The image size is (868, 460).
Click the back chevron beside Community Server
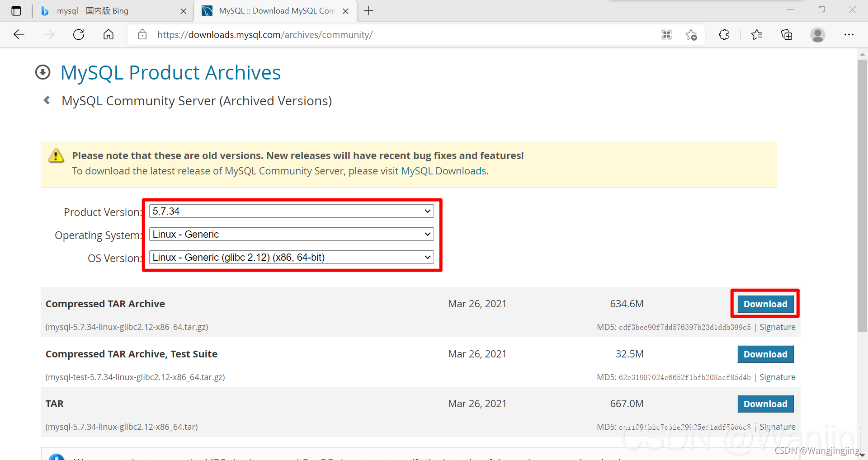(x=47, y=100)
